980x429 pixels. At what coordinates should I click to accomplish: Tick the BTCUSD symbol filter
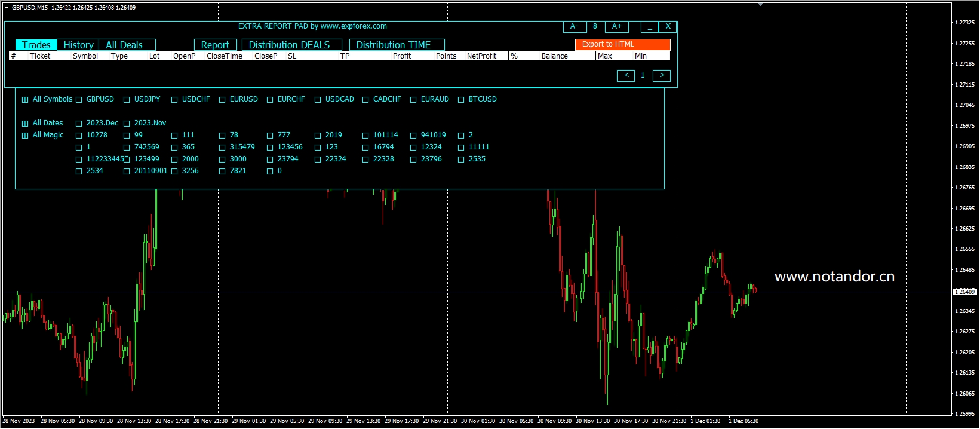click(461, 100)
